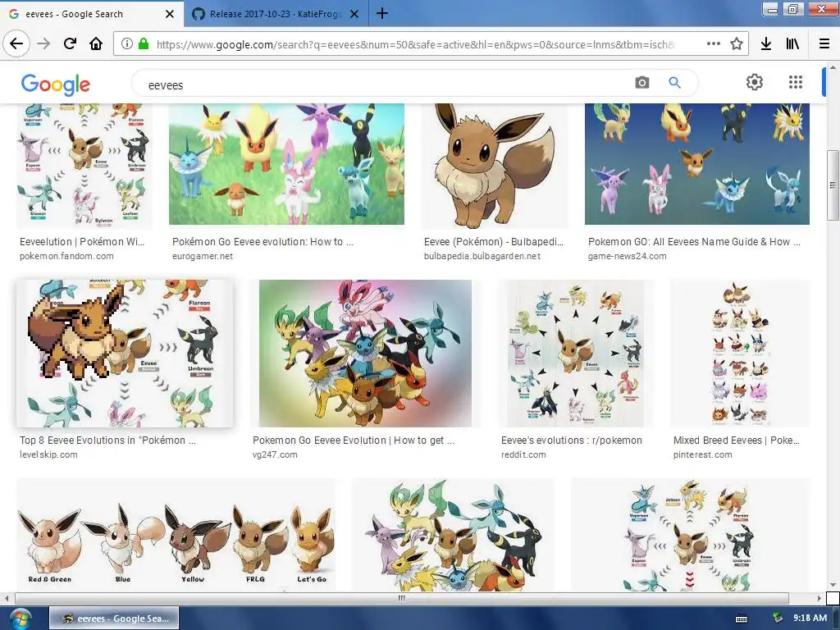Screen dimensions: 840x630
Task: Open the vg247.com Eevee Evolution image
Action: pos(365,353)
